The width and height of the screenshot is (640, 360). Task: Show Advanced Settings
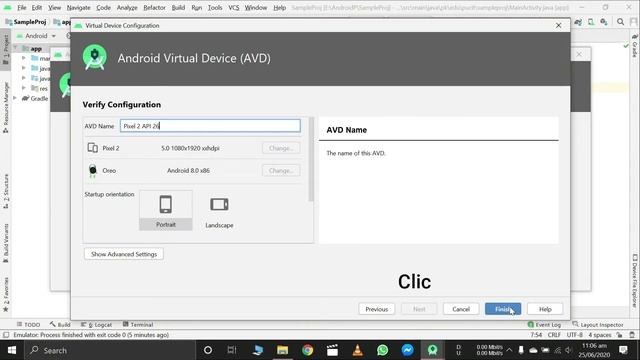click(124, 254)
